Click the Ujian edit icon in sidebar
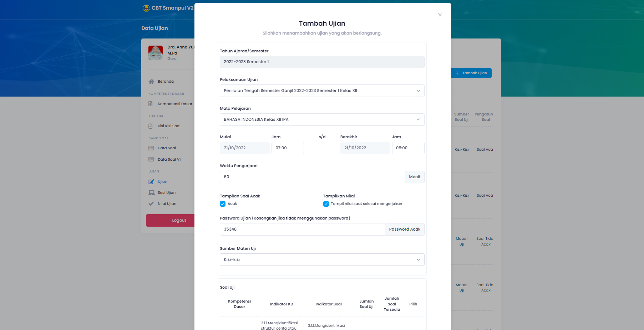 click(x=151, y=182)
